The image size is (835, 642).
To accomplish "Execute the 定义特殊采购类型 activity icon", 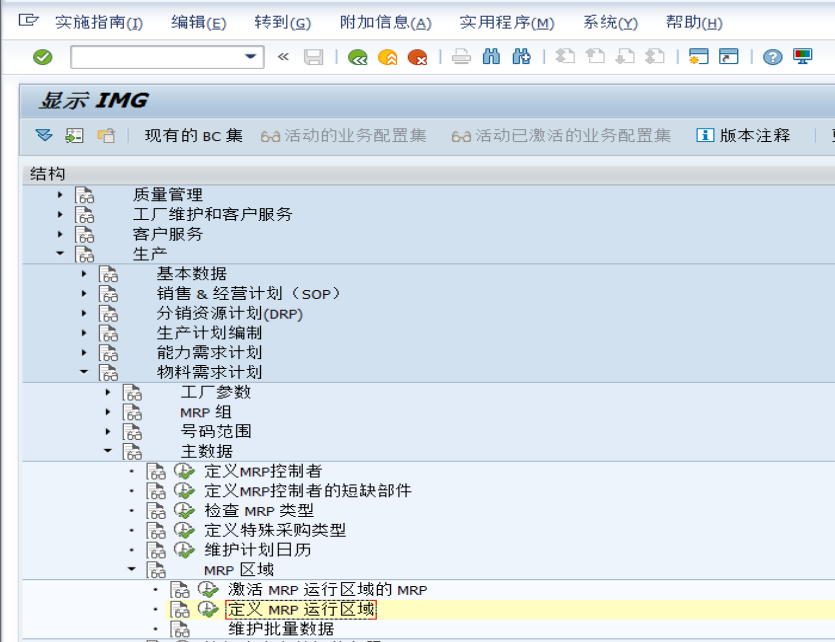I will click(x=184, y=531).
